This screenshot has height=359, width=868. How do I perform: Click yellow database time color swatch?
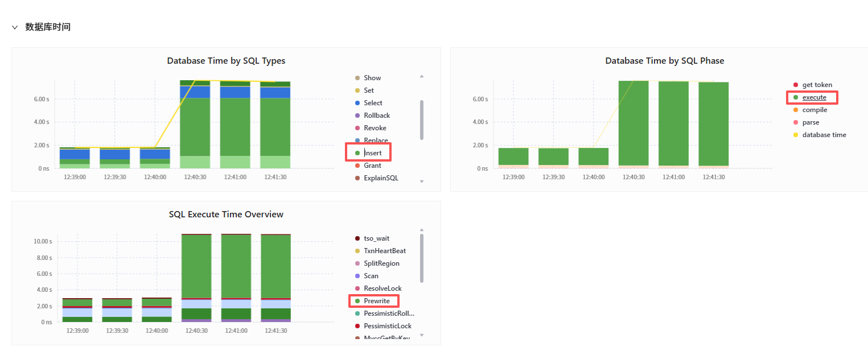[796, 135]
